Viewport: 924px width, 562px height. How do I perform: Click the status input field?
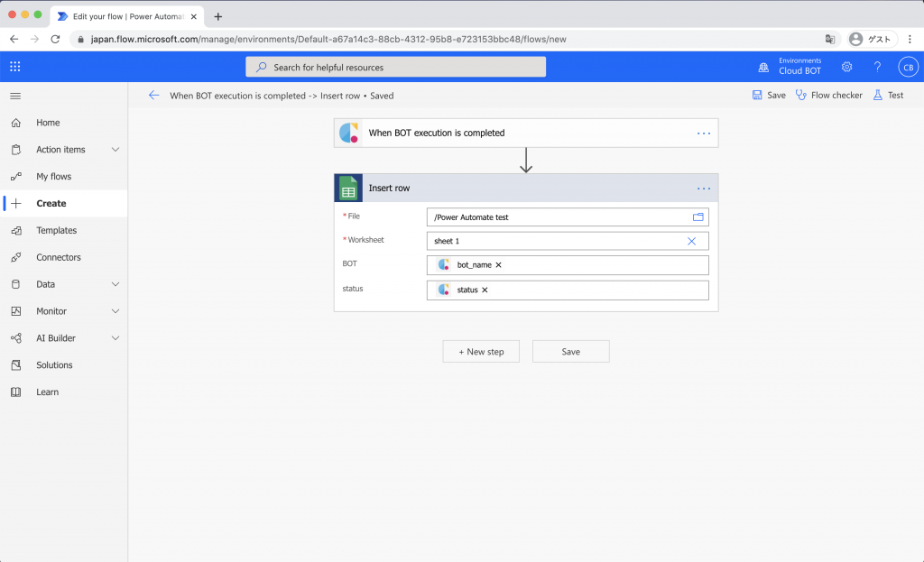click(x=568, y=290)
